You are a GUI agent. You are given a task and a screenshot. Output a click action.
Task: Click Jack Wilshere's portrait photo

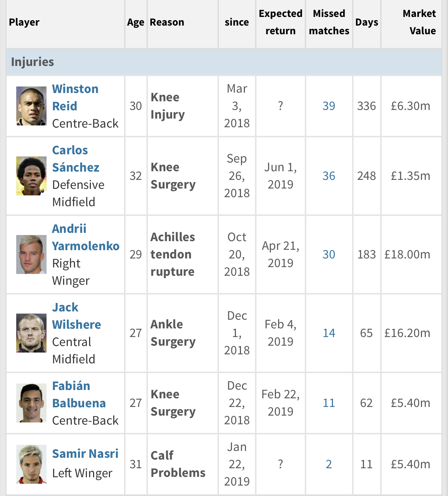pos(31,333)
